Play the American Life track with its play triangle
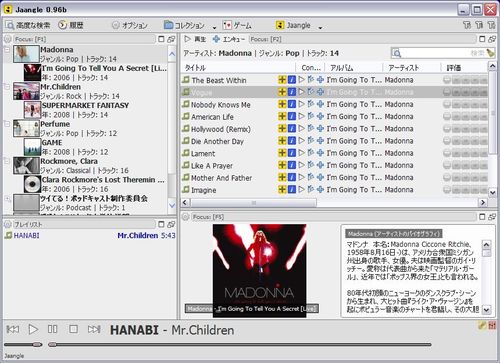This screenshot has height=363, width=500. tap(302, 116)
